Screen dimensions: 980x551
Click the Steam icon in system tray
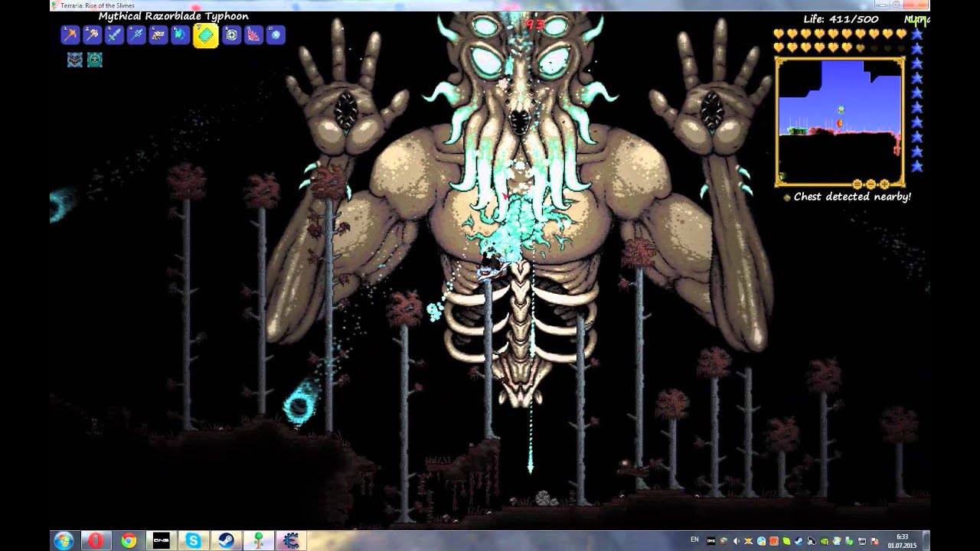click(x=799, y=541)
